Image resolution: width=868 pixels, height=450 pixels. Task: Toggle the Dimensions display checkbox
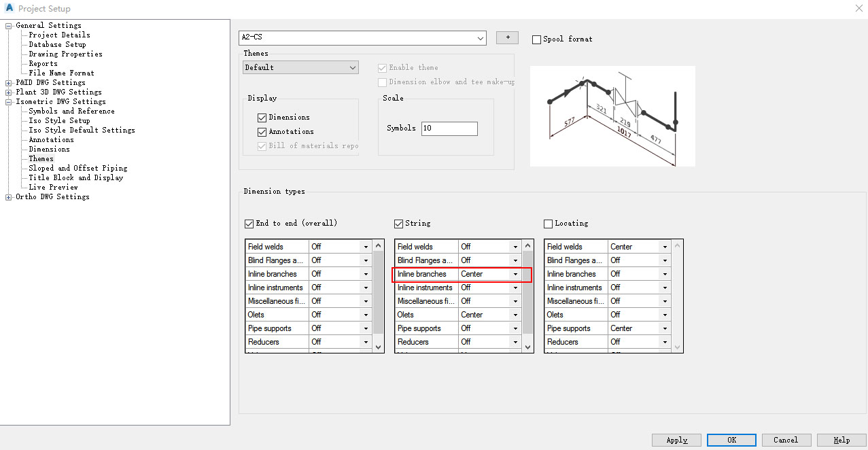point(262,118)
